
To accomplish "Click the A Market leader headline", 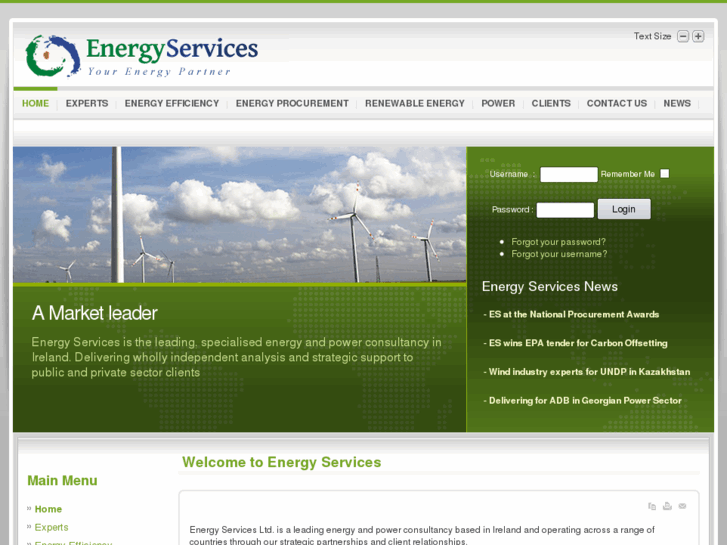I will coord(95,313).
